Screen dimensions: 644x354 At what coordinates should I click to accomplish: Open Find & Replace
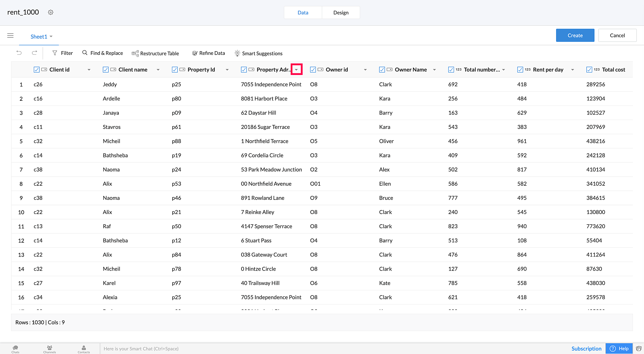(x=102, y=53)
